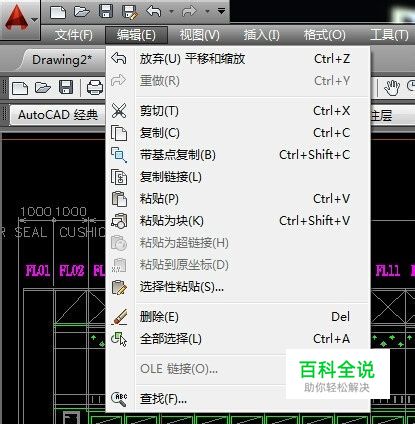Switch to the Drawing2* tab

click(x=62, y=60)
